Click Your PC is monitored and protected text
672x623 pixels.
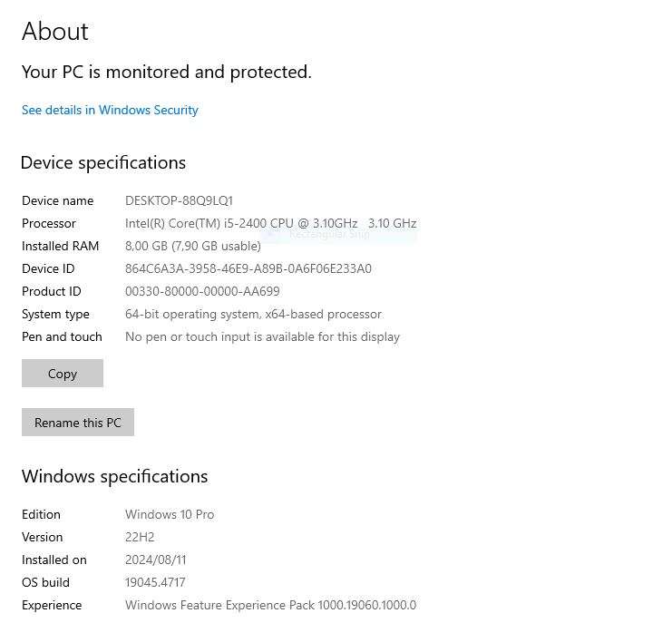coord(166,72)
